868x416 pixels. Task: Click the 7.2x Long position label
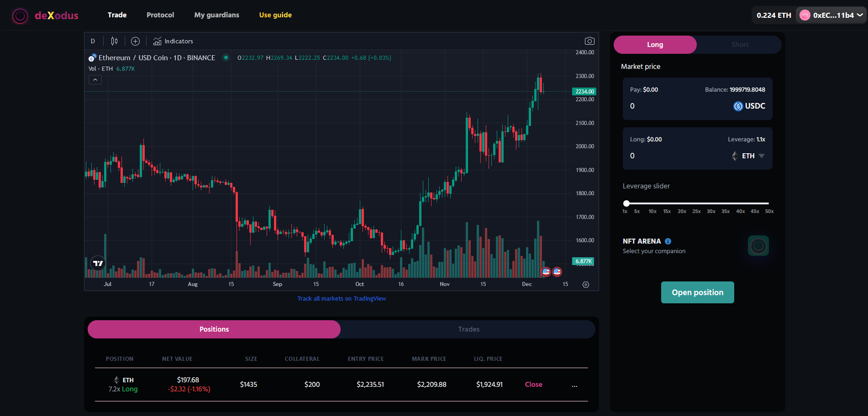pyautogui.click(x=123, y=389)
